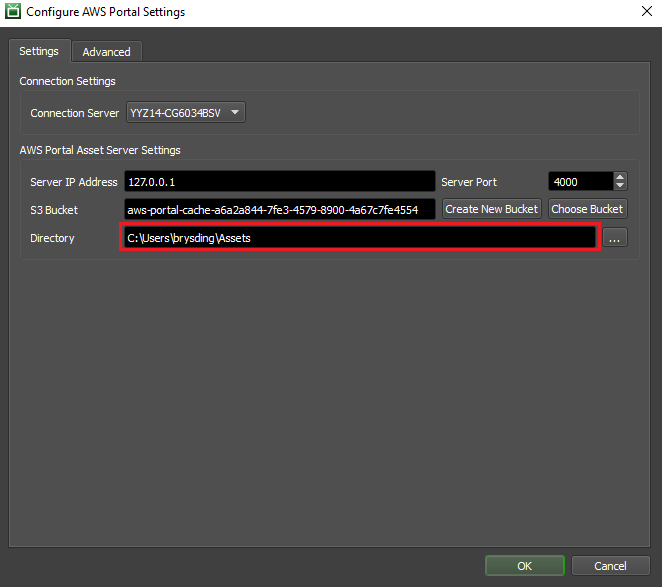Click the AWS Portal Asset Server Settings heading
The image size is (662, 587).
(x=100, y=150)
